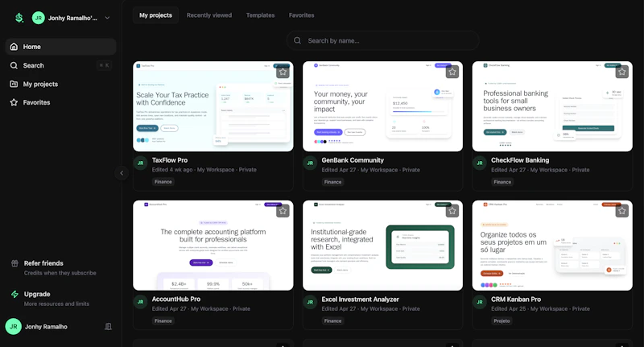This screenshot has height=347, width=644.
Task: Click 'Edited 4 wk ago' text under TaxFlow Pro
Action: click(172, 170)
